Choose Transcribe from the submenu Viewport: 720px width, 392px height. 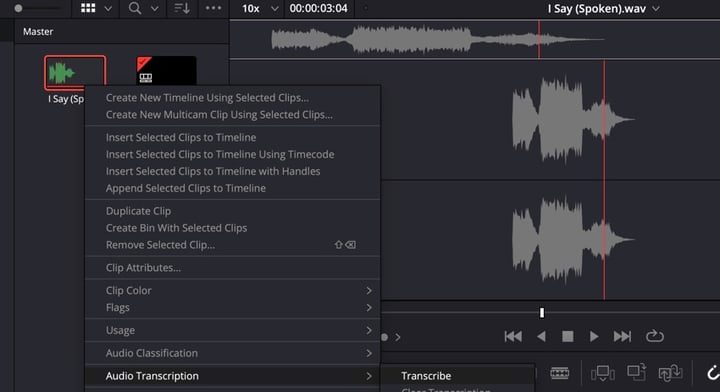426,376
